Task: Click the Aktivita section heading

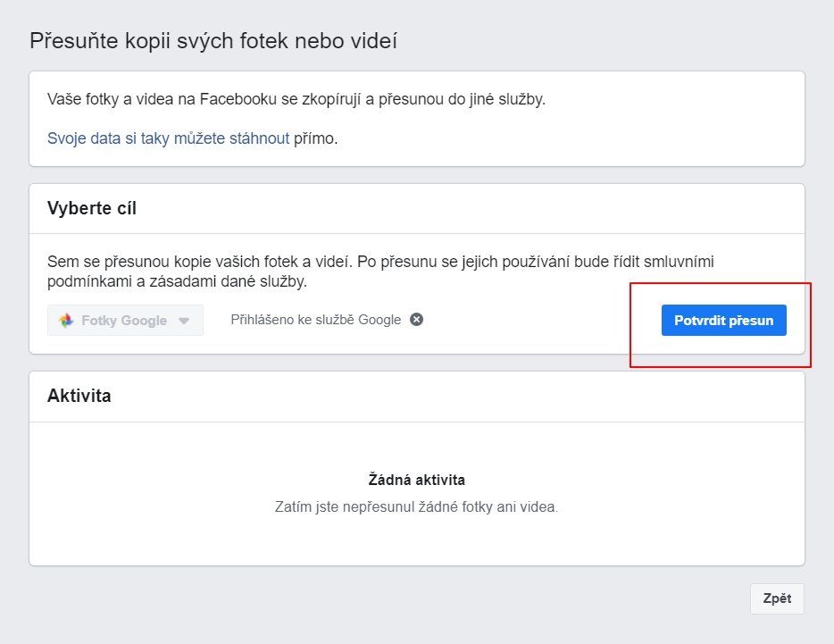Action: 79,396
